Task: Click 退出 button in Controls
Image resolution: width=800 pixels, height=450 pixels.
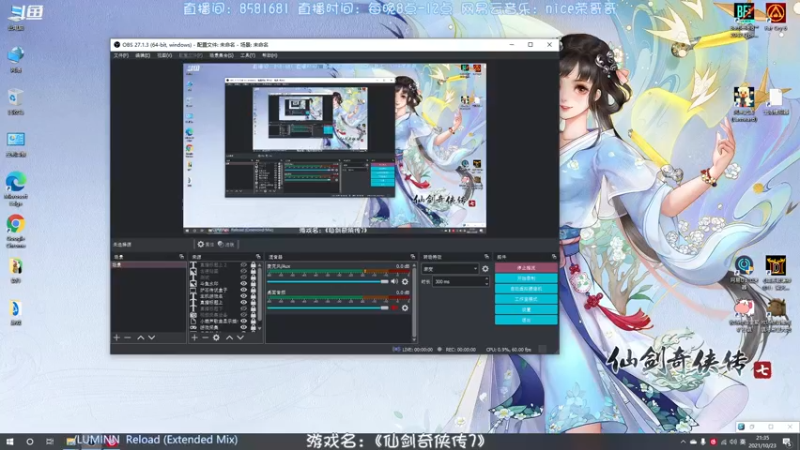Action: pyautogui.click(x=526, y=320)
